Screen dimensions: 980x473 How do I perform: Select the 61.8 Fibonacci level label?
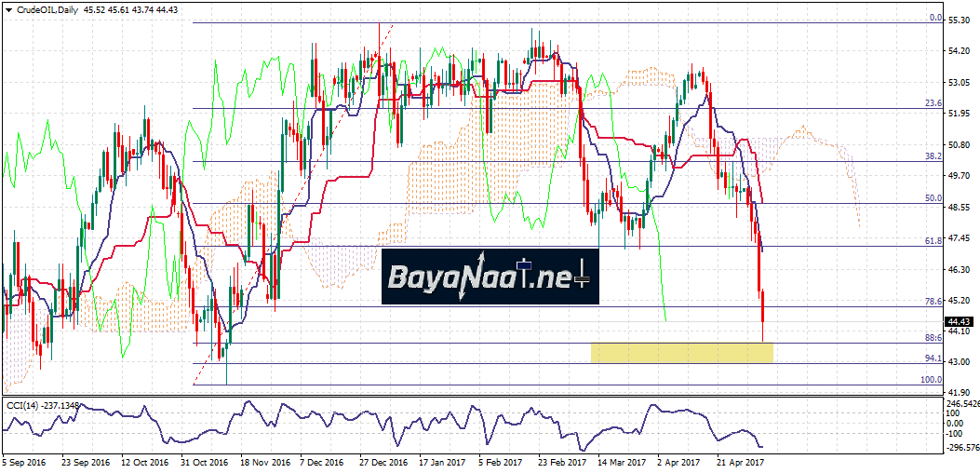934,240
